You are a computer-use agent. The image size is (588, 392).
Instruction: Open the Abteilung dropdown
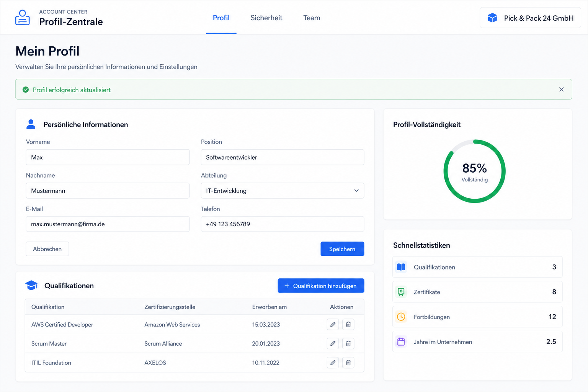coord(283,191)
